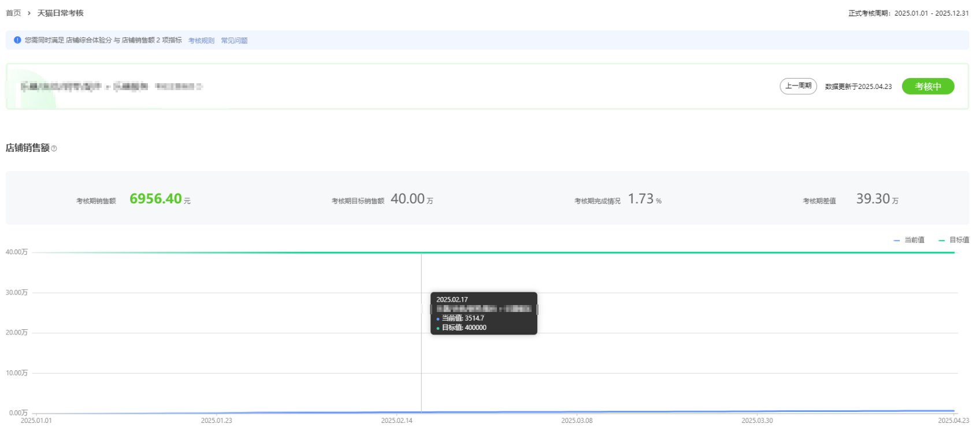
Task: Click the green dot beside 目标值 in tooltip
Action: pyautogui.click(x=438, y=328)
